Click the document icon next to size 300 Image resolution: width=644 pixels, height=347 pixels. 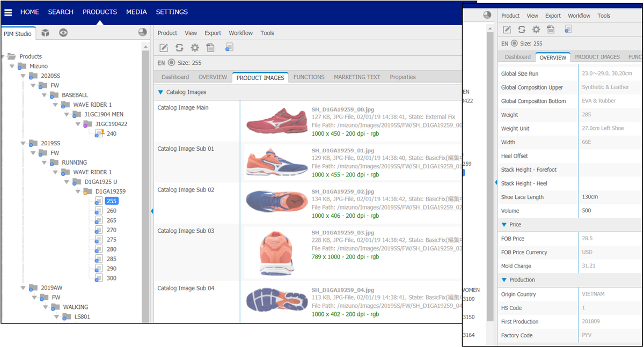pos(99,278)
